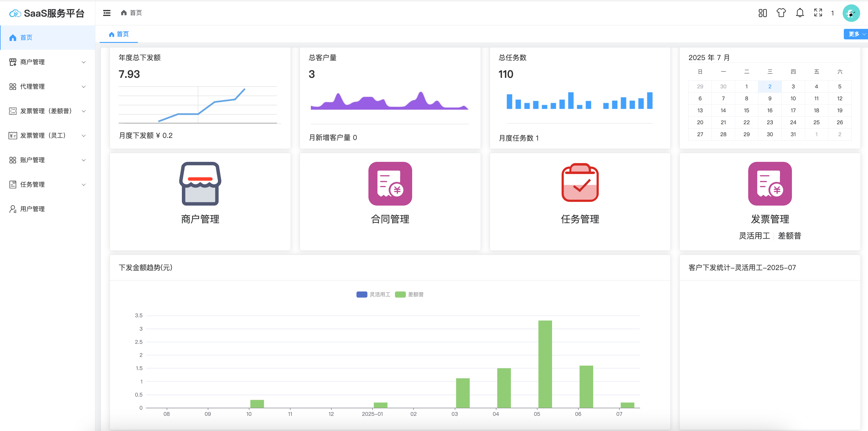
Task: Open the theme shirt icon in header
Action: 781,13
